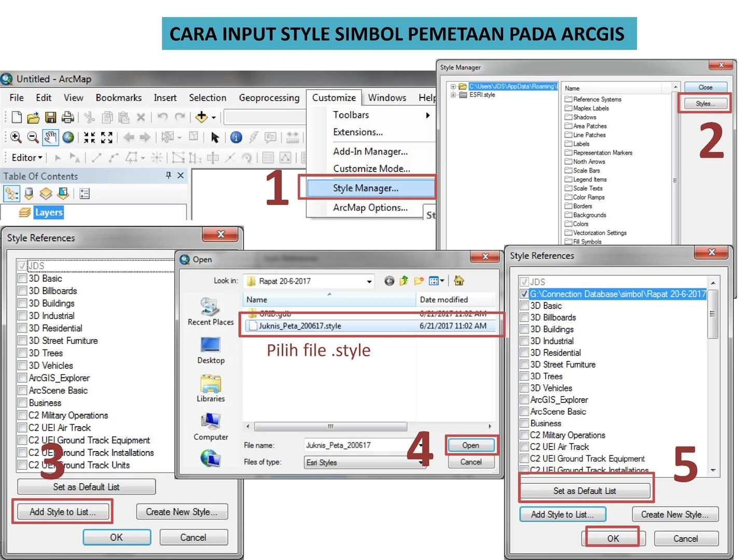Click Add Style to List in the Style References dialog behind the Open dialog
The image size is (747, 560).
click(63, 512)
